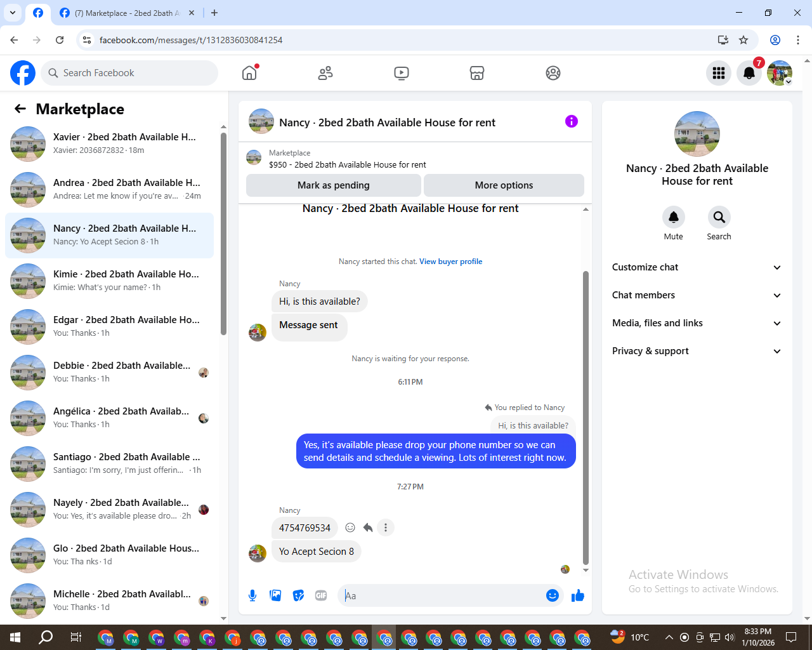Mute this conversation with bell icon
Image resolution: width=812 pixels, height=650 pixels.
click(674, 217)
